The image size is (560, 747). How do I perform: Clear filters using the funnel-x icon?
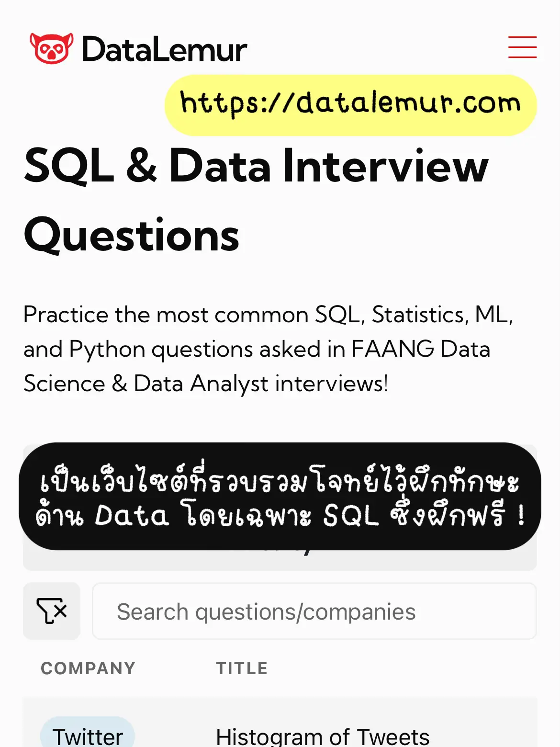(x=52, y=611)
